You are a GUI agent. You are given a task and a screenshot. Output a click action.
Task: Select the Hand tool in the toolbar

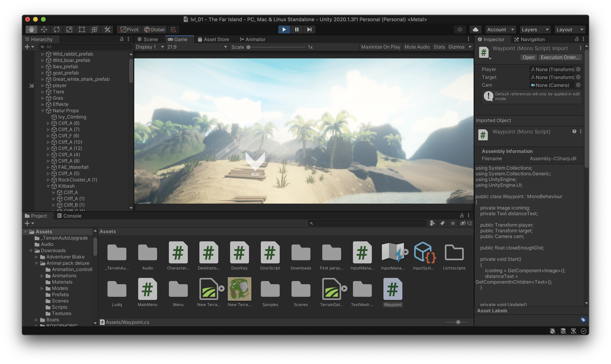point(31,29)
